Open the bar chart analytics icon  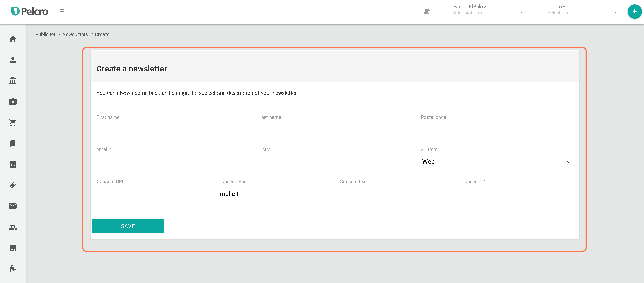click(x=13, y=164)
